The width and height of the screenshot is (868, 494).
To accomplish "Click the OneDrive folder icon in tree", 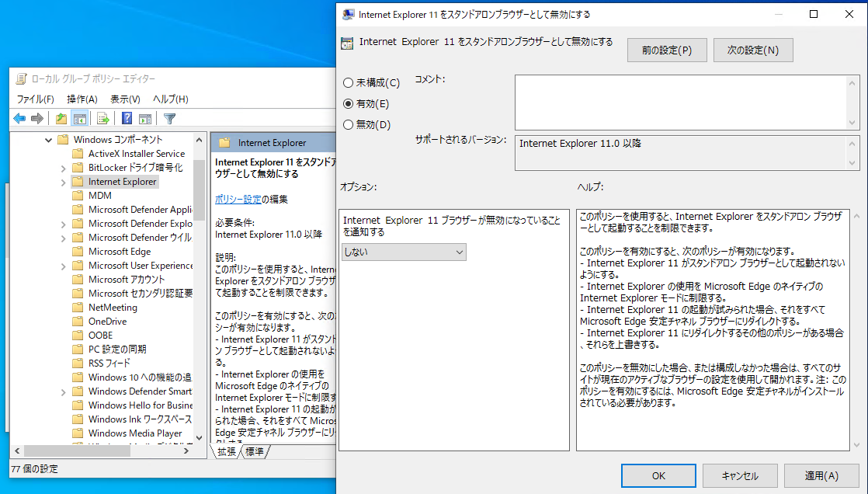I will [x=78, y=322].
